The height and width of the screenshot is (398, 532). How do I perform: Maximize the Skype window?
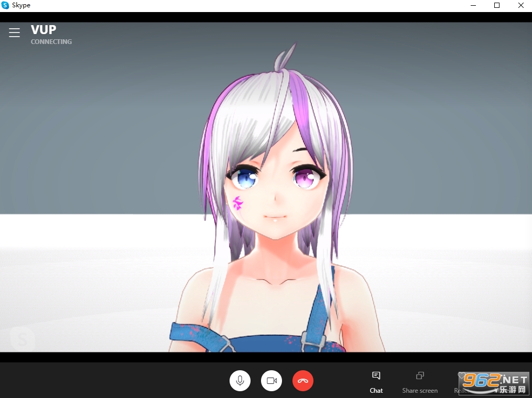click(x=497, y=5)
